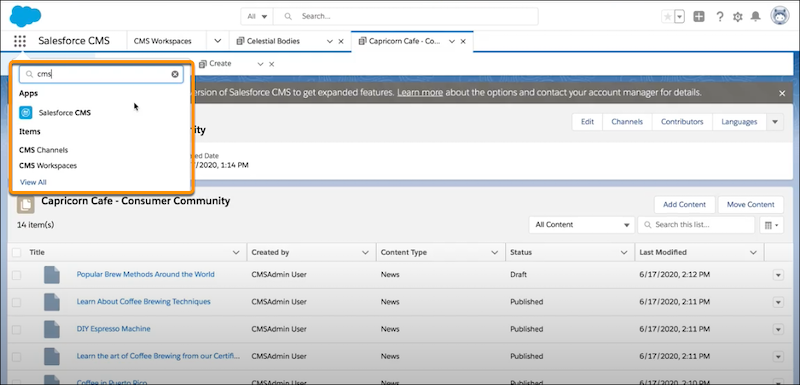Open the Content Type column menu chevron
This screenshot has height=385, width=800.
pos(494,252)
